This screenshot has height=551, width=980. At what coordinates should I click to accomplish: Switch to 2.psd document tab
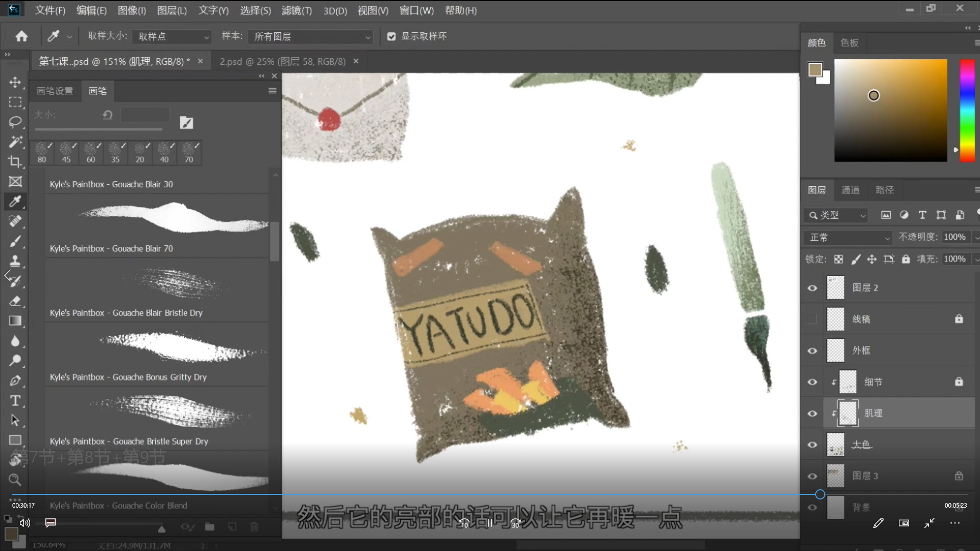[283, 61]
